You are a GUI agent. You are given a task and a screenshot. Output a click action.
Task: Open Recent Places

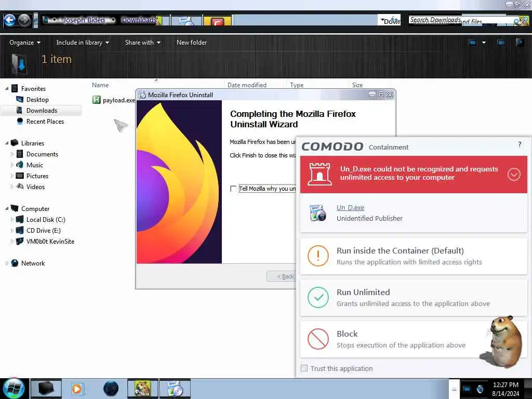point(45,122)
